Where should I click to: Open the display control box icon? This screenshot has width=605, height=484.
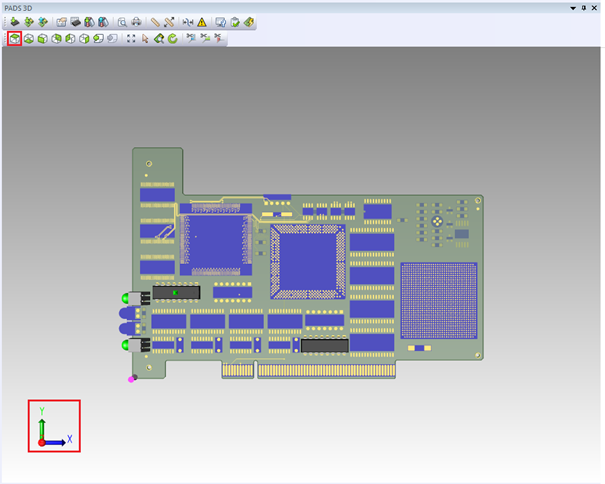pyautogui.click(x=61, y=22)
